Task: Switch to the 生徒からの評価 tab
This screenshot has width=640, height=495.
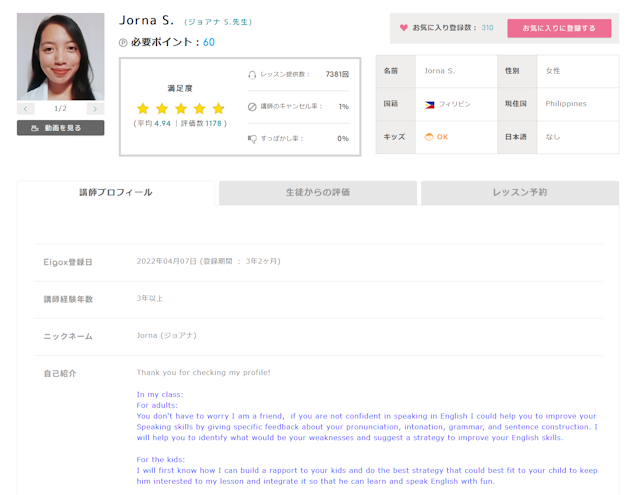Action: (x=318, y=193)
